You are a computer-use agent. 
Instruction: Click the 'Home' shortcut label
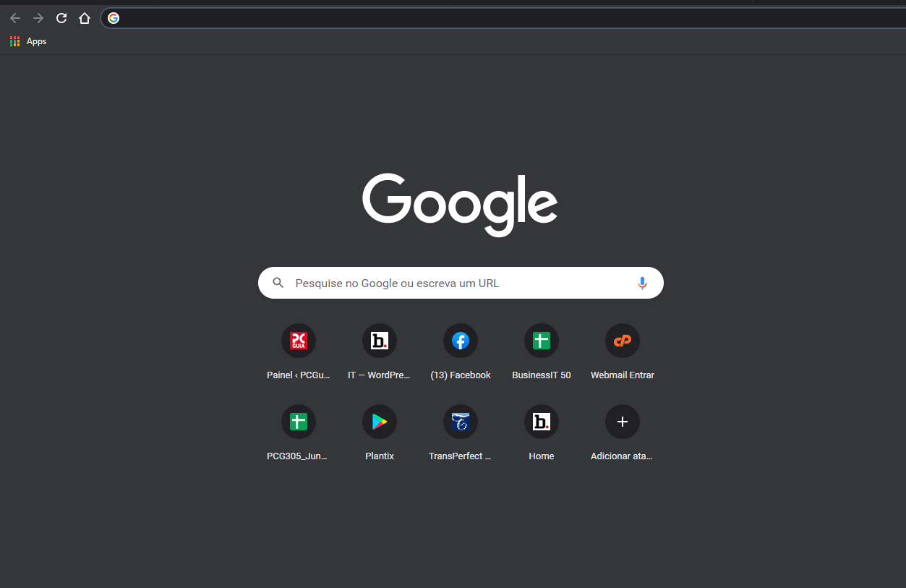(542, 456)
